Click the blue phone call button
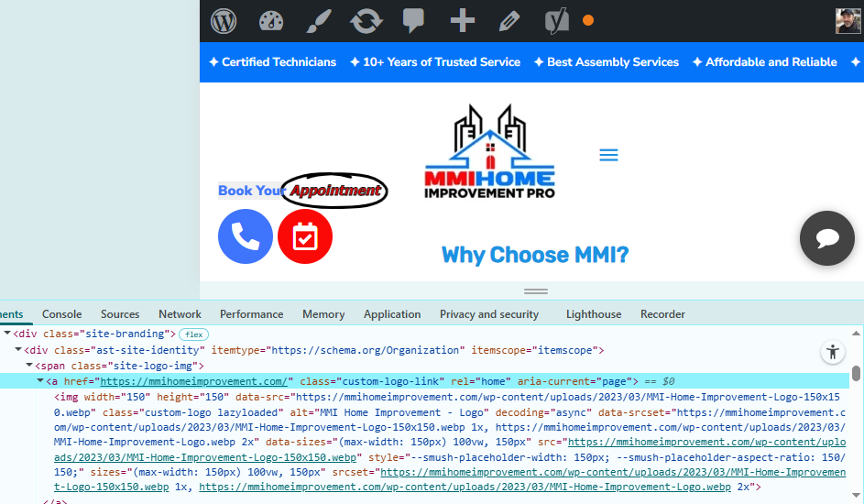Viewport: 864px width, 504px height. point(246,236)
